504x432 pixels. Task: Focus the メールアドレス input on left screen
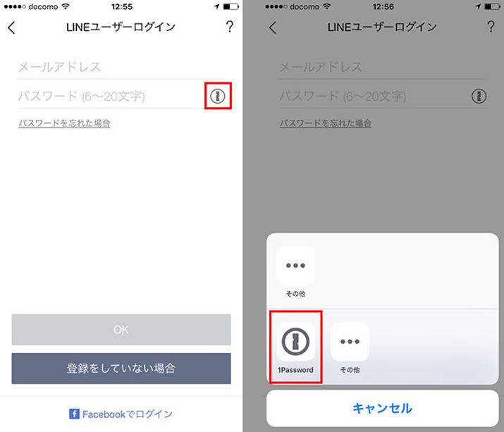click(124, 67)
